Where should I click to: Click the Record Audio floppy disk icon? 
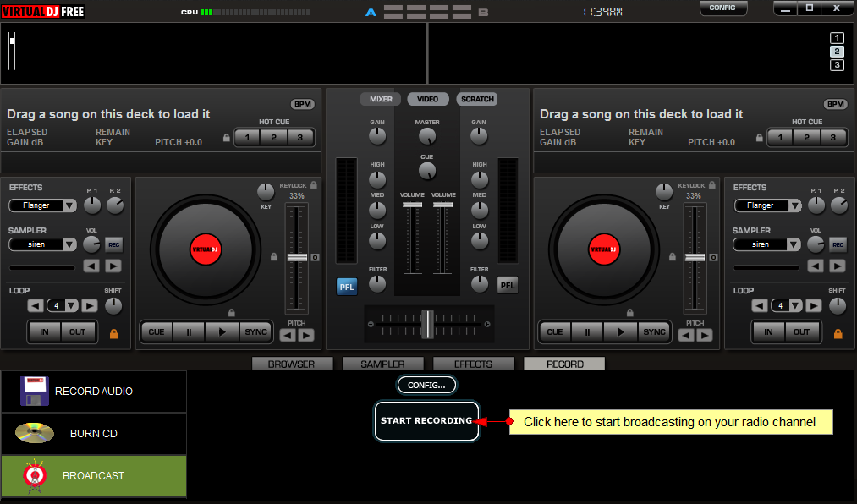point(35,392)
